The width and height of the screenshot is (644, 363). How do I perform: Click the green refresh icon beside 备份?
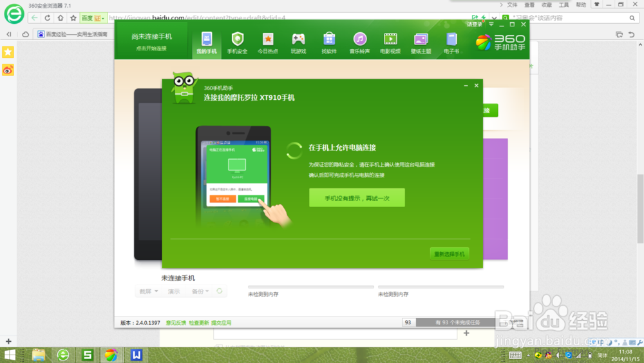220,291
